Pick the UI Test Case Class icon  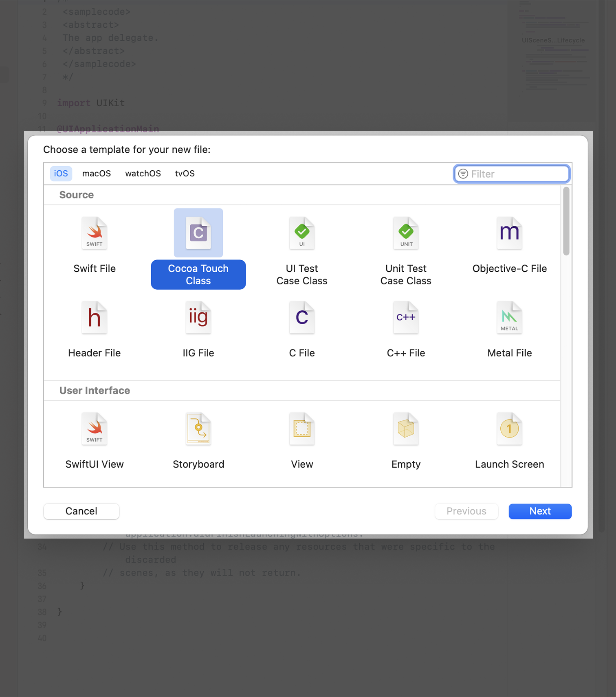(301, 233)
